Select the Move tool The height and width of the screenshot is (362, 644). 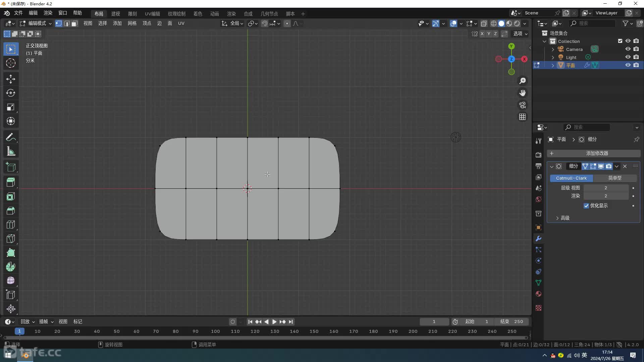11,79
